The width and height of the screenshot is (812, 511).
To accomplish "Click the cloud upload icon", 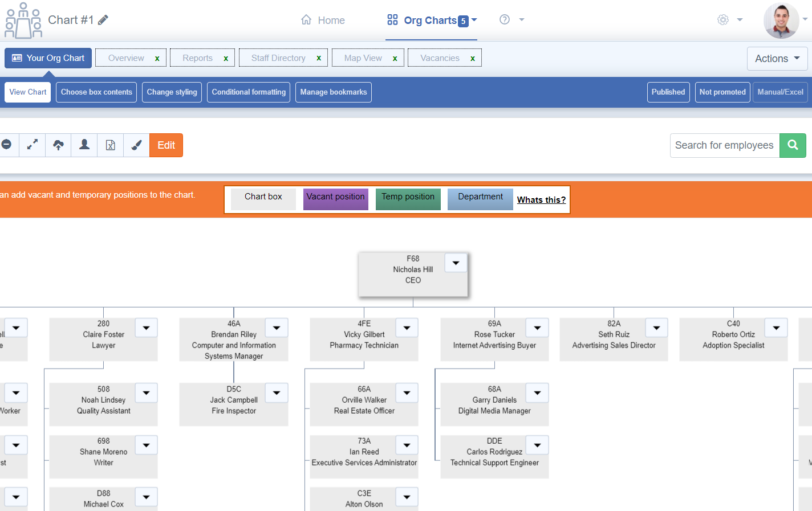I will (x=58, y=145).
